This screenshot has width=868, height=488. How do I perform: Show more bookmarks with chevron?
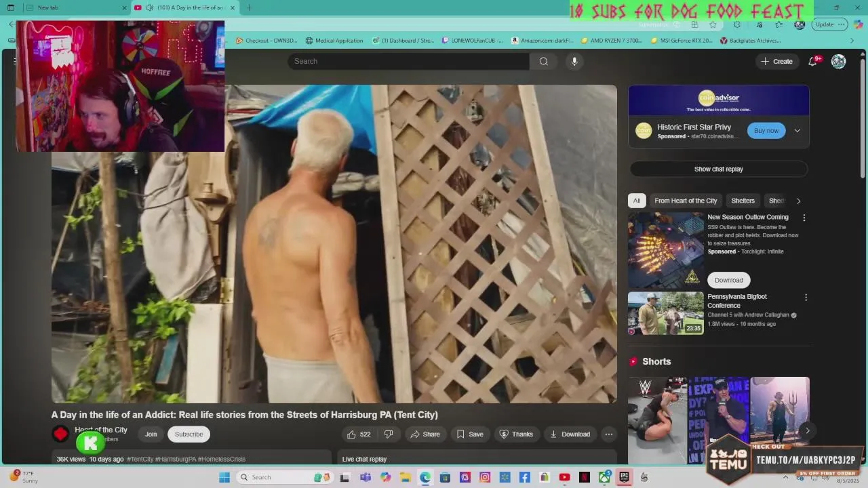[x=852, y=41]
